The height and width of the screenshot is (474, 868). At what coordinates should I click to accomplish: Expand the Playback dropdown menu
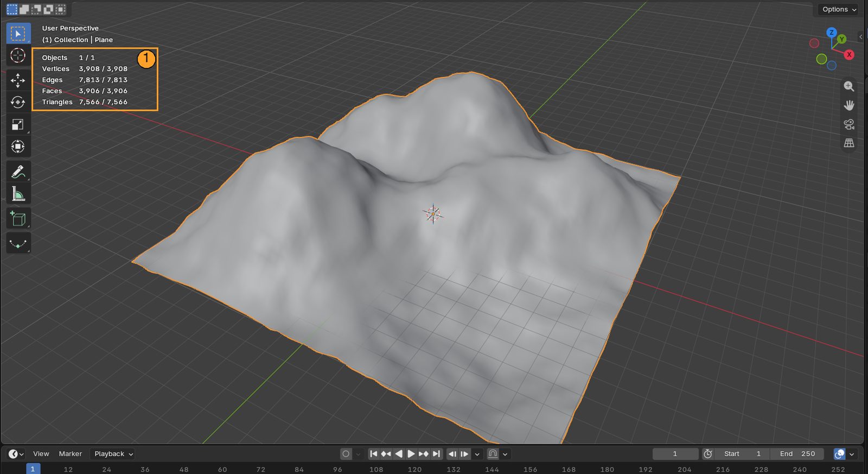pyautogui.click(x=113, y=454)
